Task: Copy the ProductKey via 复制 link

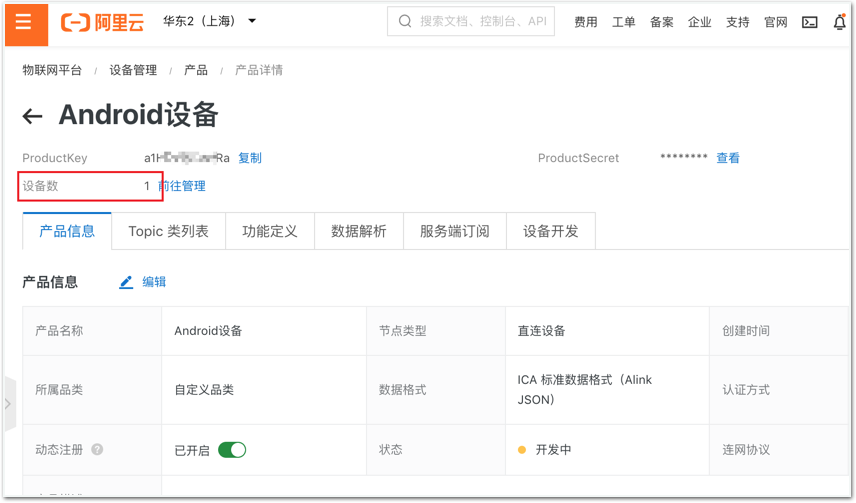Action: pos(250,158)
